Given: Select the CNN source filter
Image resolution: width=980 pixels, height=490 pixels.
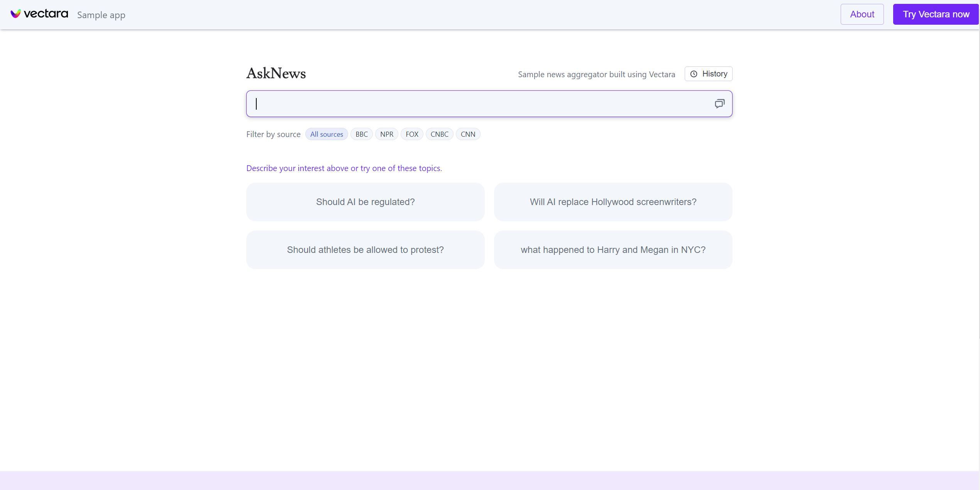Looking at the screenshot, I should tap(467, 134).
